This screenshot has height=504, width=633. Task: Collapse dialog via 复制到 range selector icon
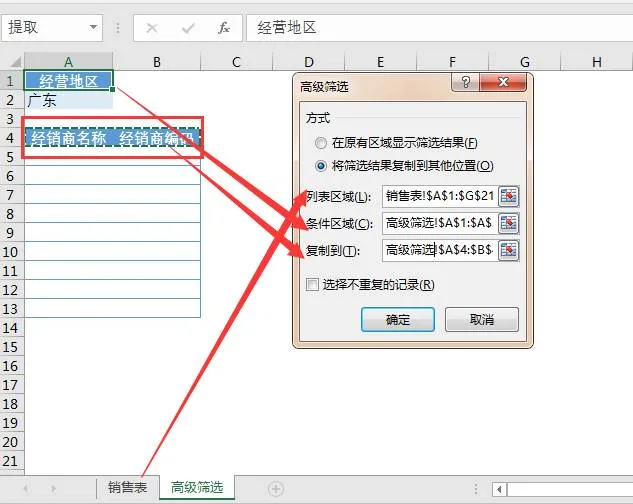(509, 250)
